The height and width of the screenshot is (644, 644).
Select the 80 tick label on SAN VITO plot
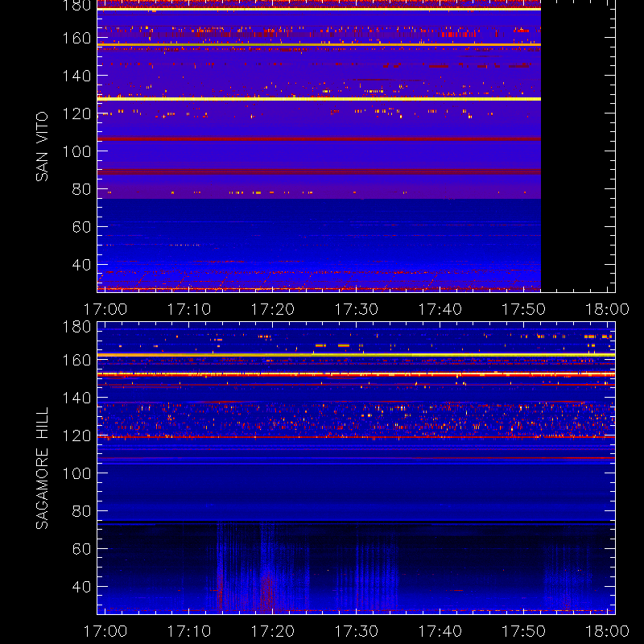[81, 189]
